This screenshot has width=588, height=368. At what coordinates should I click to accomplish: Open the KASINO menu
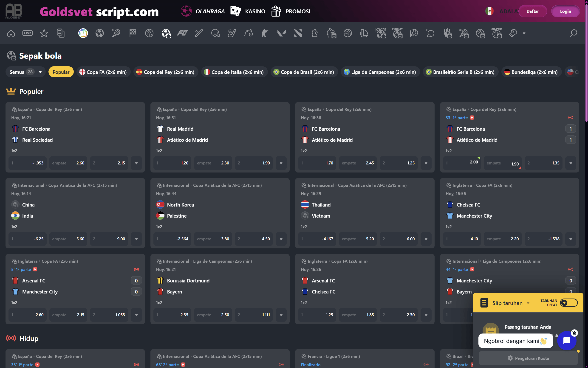pos(248,11)
